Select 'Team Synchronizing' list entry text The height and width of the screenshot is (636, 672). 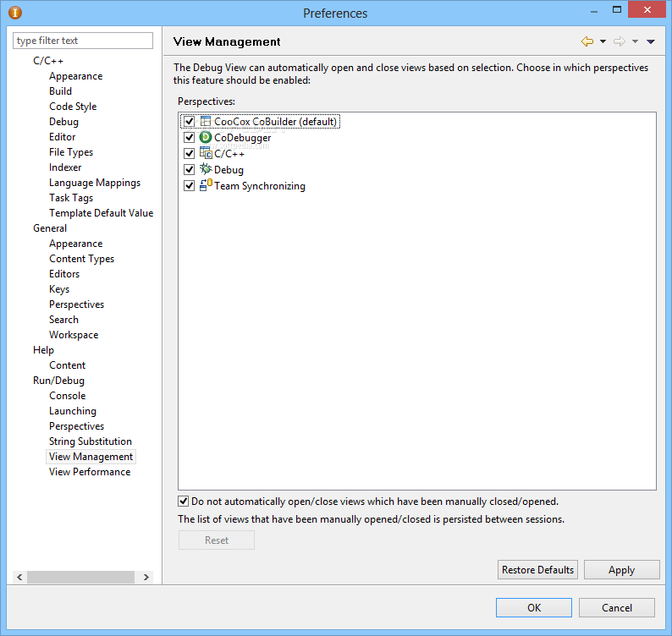point(260,185)
